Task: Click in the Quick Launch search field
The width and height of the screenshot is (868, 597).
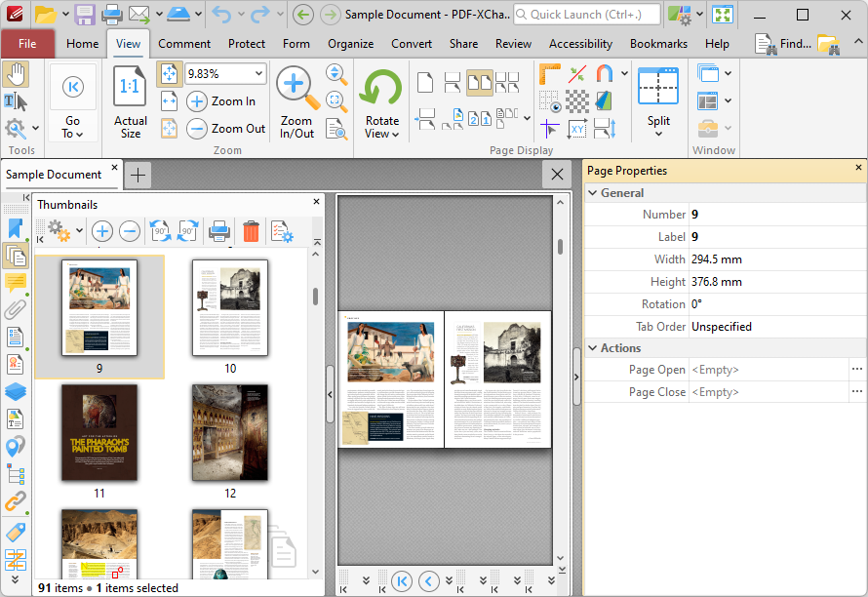Action: tap(587, 15)
